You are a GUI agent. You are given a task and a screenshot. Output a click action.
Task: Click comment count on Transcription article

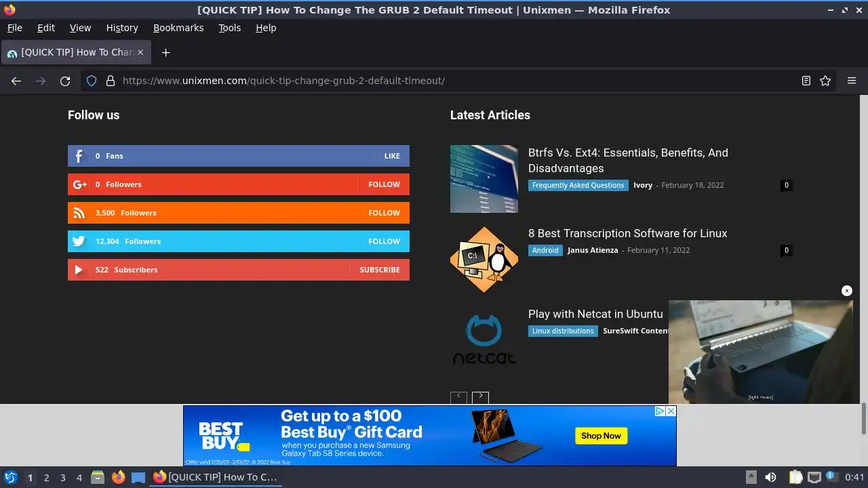pyautogui.click(x=787, y=250)
